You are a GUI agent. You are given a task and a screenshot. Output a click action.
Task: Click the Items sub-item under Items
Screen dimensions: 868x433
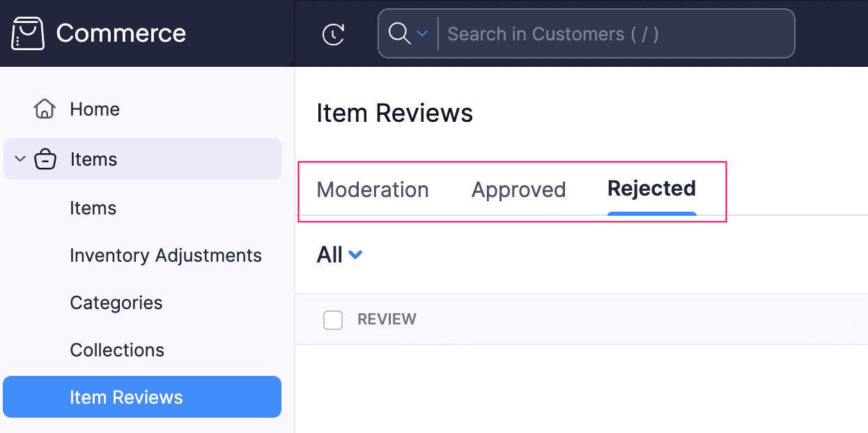coord(93,208)
